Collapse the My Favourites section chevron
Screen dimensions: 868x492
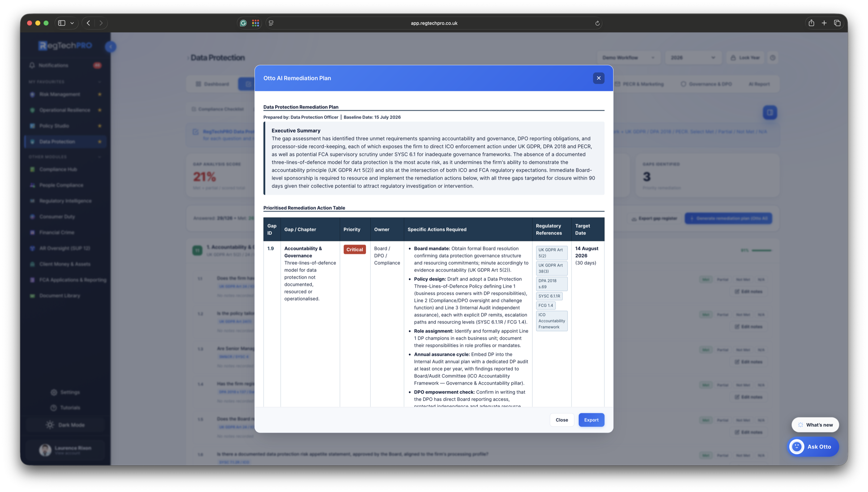99,82
